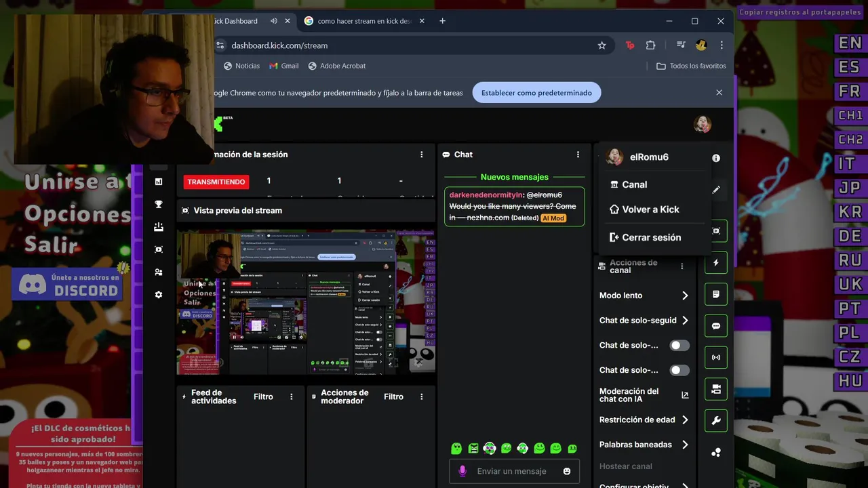Toggle the wrench tools panel button
Screen dimensions: 868x488
click(716, 421)
